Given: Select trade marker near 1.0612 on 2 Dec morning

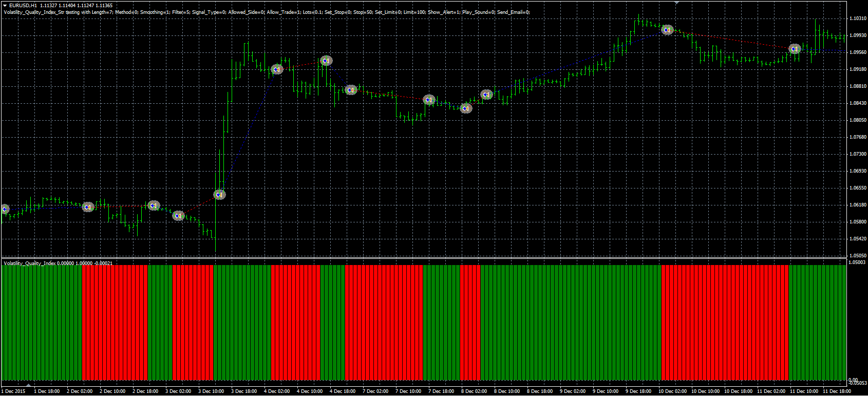Looking at the screenshot, I should 88,207.
